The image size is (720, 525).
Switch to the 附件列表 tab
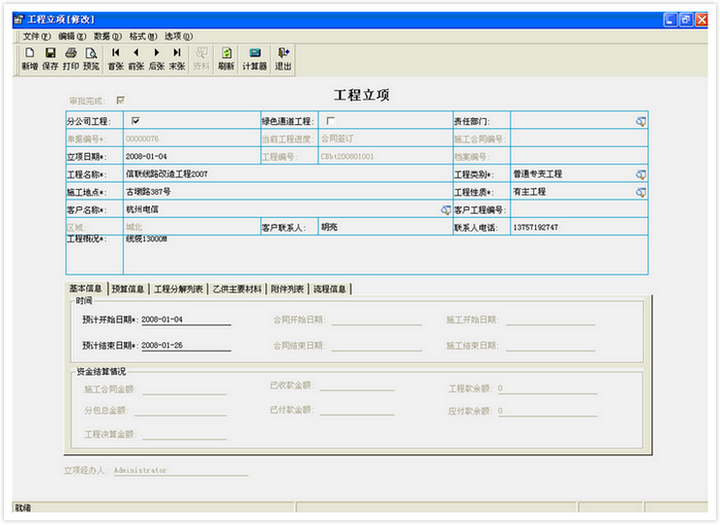(x=287, y=289)
